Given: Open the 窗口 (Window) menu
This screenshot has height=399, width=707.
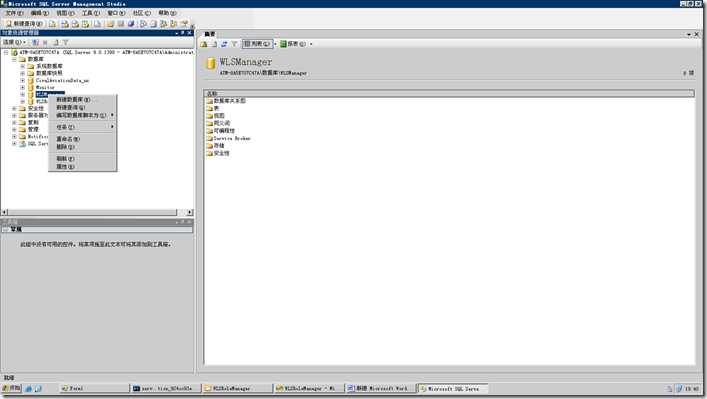Looking at the screenshot, I should 116,13.
